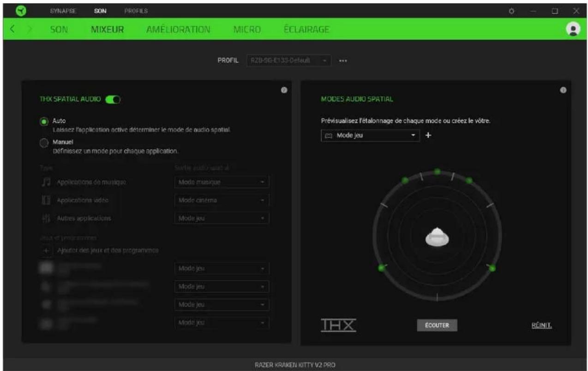Open profile options three-dot menu
The width and height of the screenshot is (588, 371).
[x=343, y=61]
